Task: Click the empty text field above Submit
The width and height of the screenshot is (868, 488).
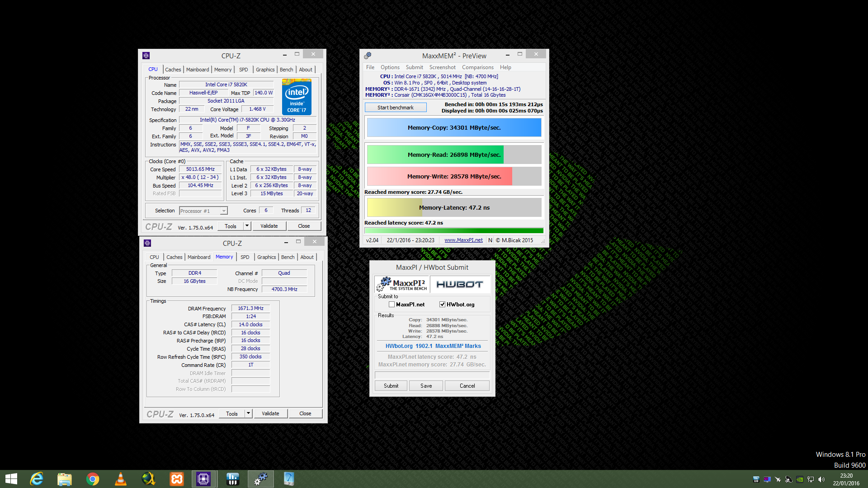Action: (x=432, y=375)
